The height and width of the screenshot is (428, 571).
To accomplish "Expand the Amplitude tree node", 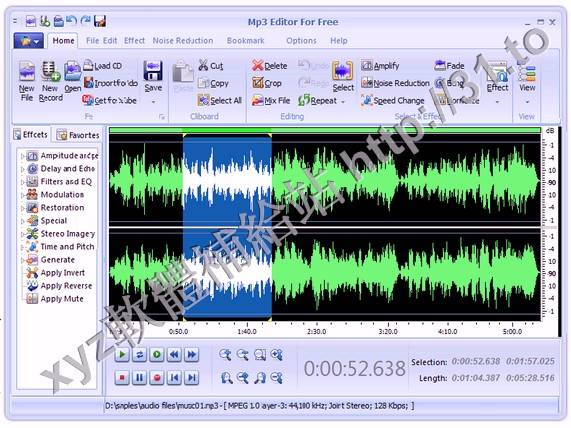I will click(22, 156).
